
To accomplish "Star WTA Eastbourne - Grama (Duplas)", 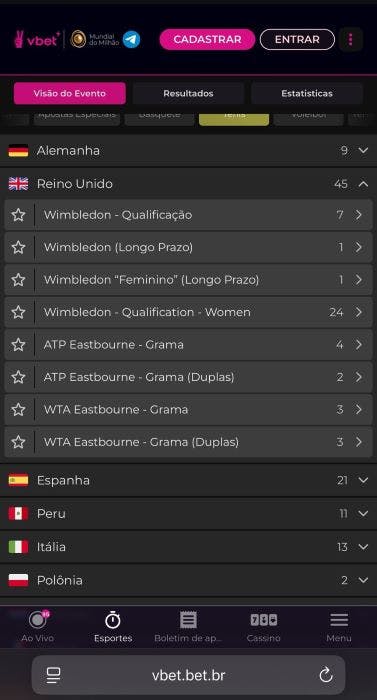I will coord(18,442).
